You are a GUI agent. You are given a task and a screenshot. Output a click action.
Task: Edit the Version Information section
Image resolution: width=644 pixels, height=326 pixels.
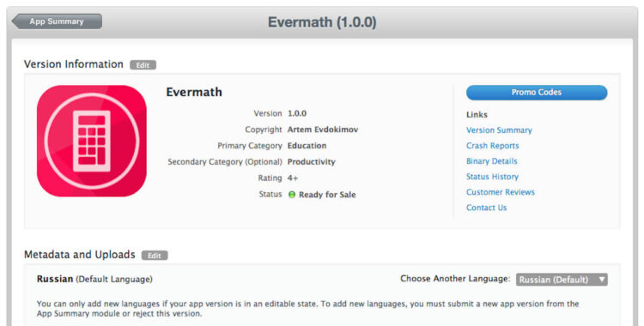(143, 65)
